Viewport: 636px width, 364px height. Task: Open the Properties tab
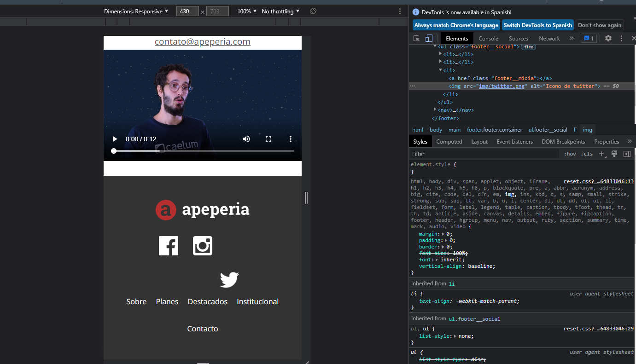pos(607,142)
